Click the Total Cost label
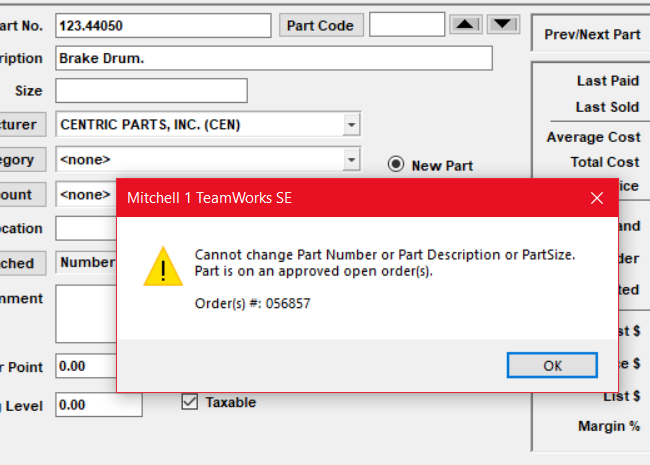The height and width of the screenshot is (465, 650). [605, 162]
